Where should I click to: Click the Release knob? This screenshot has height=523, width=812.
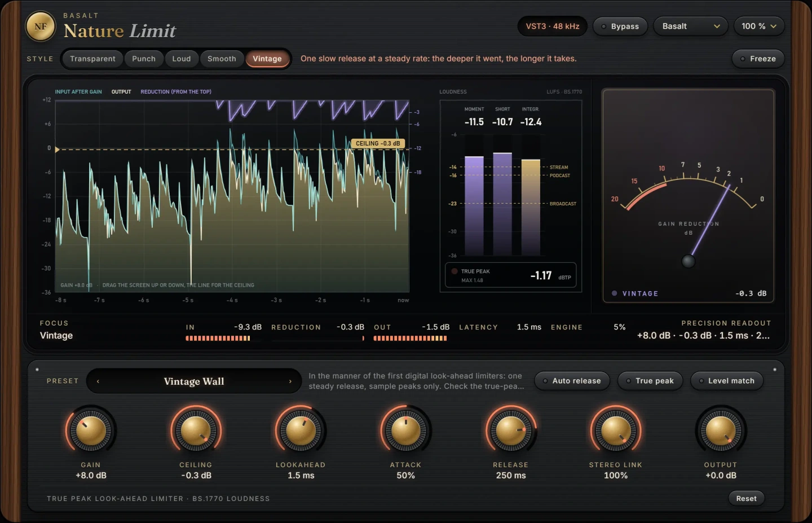(x=511, y=431)
